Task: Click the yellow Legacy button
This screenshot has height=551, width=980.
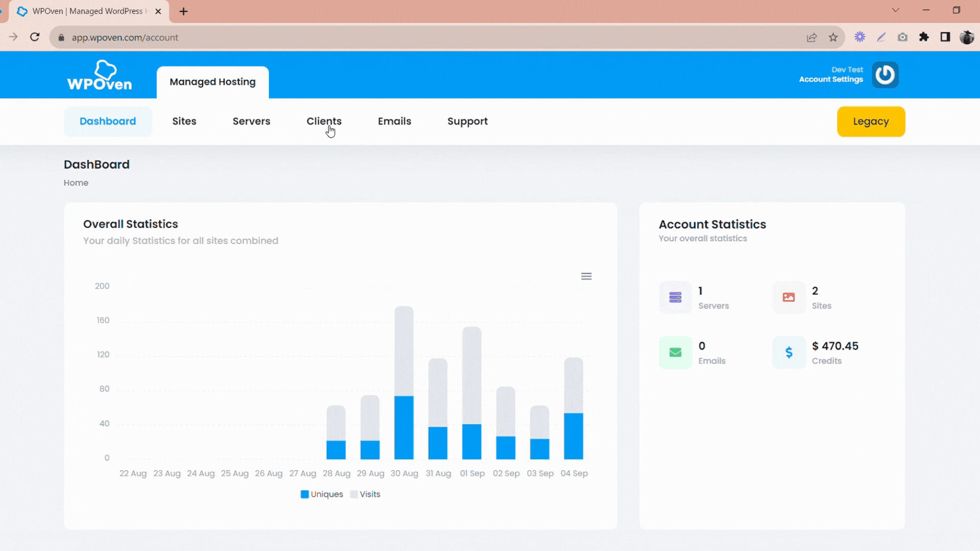Action: tap(871, 121)
